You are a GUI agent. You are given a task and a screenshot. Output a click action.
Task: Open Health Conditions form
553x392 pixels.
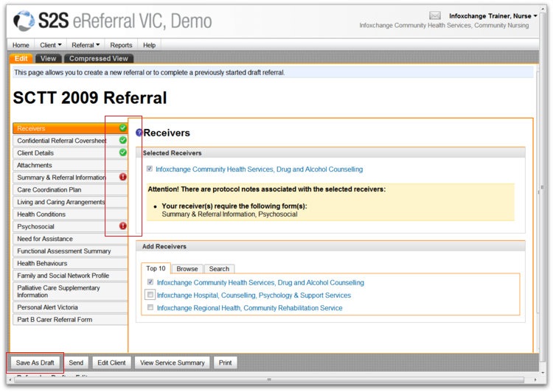pyautogui.click(x=70, y=214)
